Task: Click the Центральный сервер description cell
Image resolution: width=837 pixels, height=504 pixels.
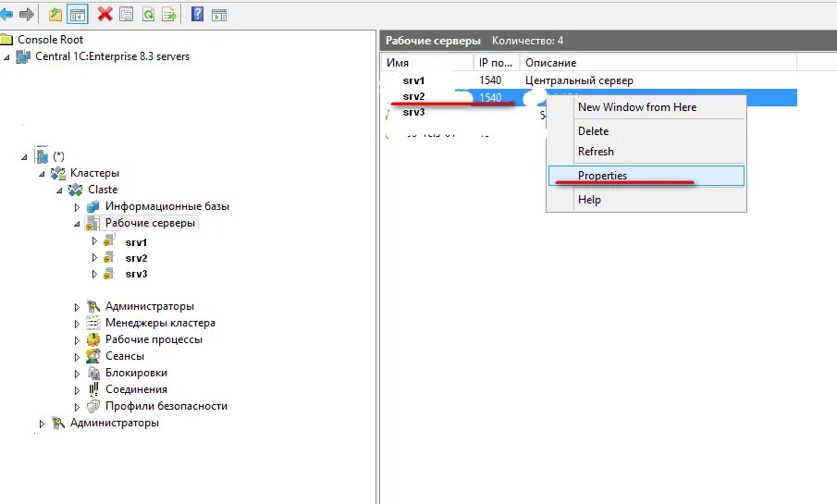Action: pyautogui.click(x=579, y=80)
